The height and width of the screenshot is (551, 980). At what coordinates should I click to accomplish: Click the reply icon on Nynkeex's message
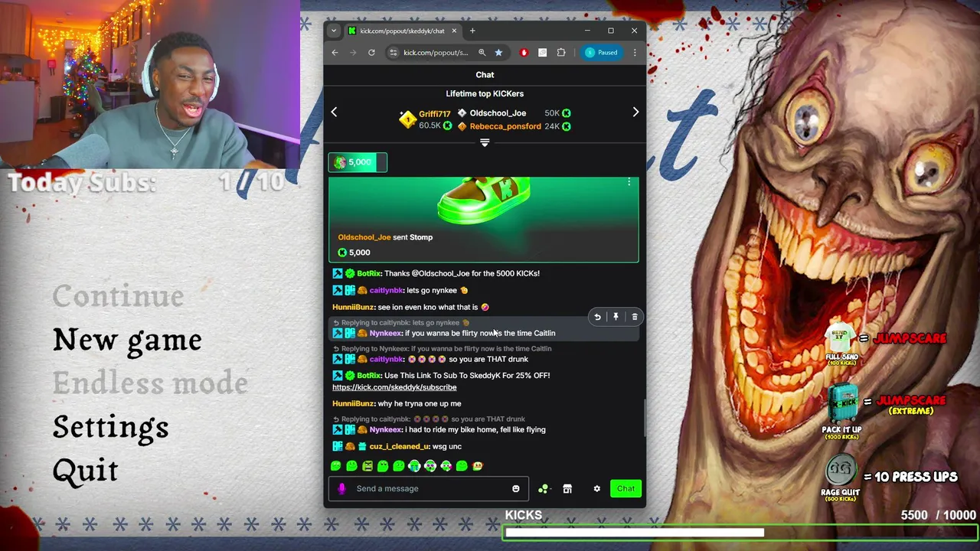click(597, 317)
